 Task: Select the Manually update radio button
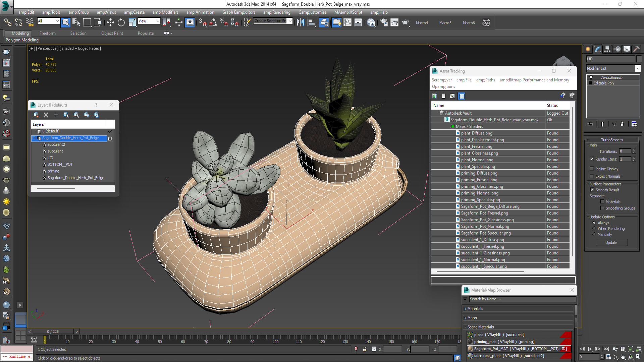click(594, 234)
